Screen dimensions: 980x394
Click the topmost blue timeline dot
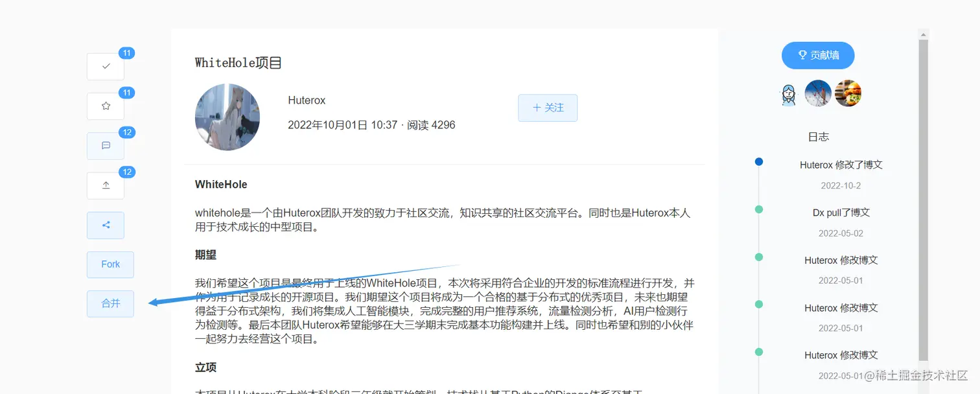click(x=758, y=161)
